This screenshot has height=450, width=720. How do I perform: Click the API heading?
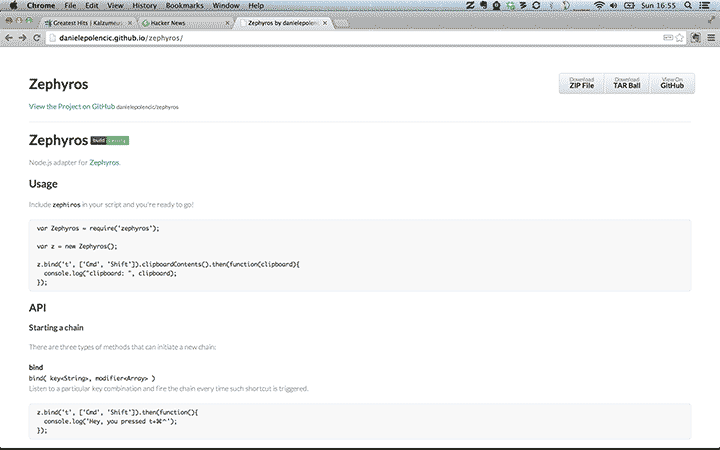(38, 308)
